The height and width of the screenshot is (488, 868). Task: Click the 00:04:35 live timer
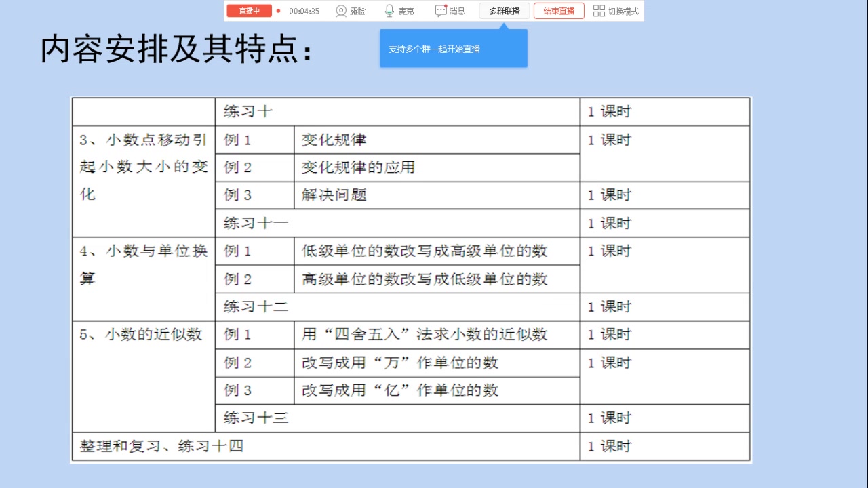pos(304,11)
